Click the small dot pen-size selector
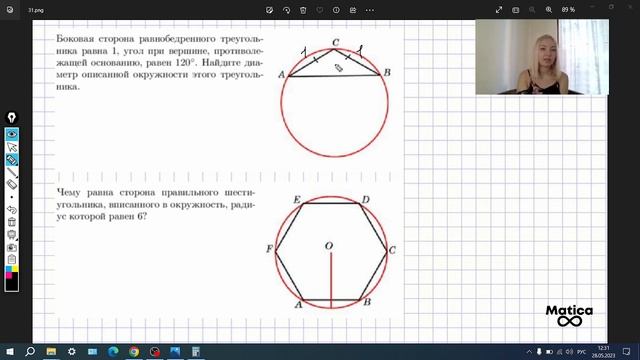 coord(12,197)
